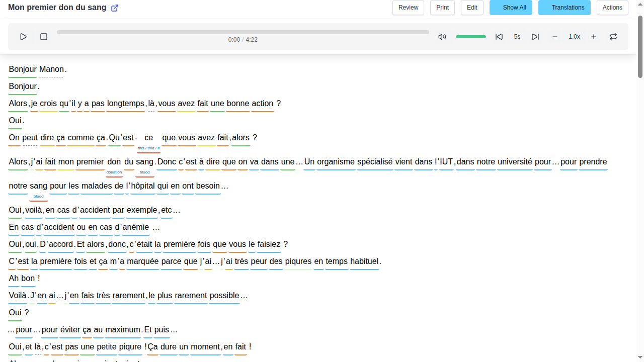This screenshot has height=362, width=644.
Task: Increase playback speed with plus icon
Action: [594, 37]
